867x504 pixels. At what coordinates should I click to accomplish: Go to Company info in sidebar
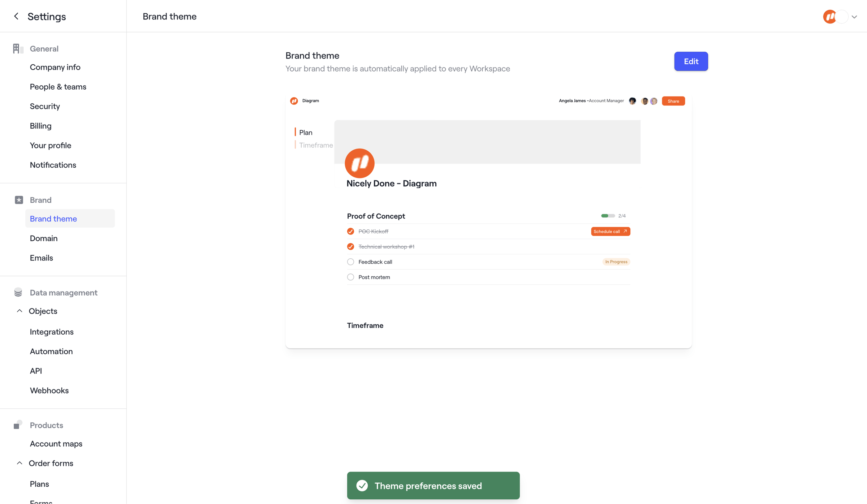coord(55,67)
